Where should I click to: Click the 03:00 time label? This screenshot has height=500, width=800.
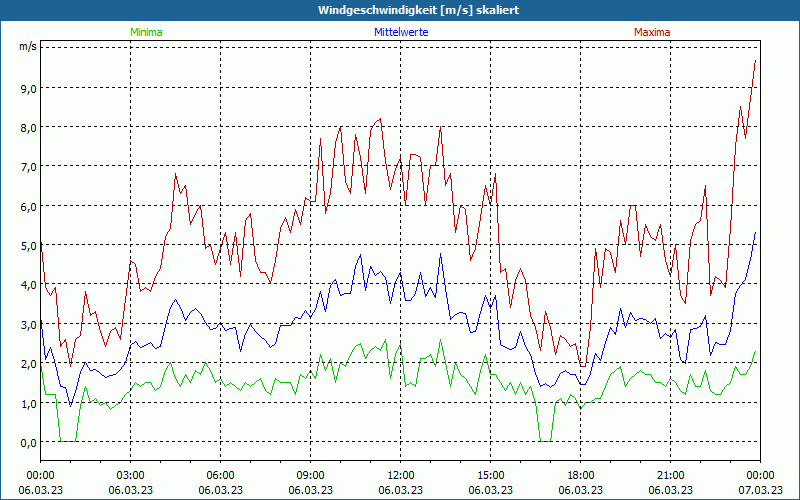pos(131,476)
